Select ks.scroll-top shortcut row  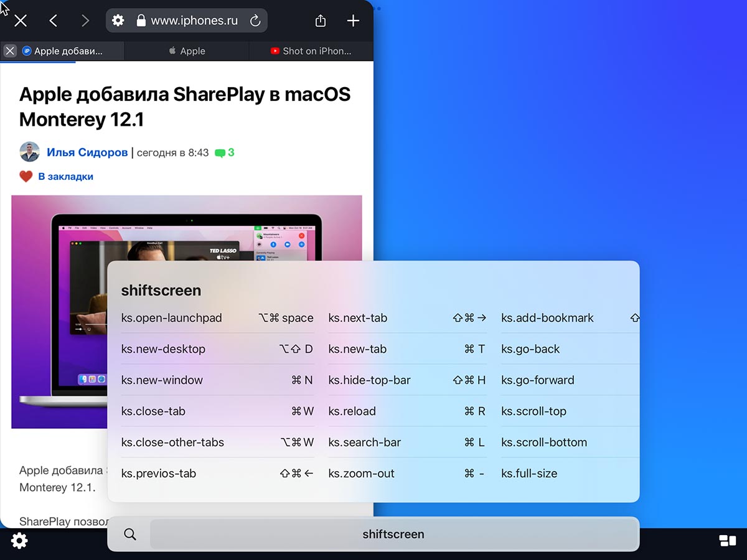570,411
